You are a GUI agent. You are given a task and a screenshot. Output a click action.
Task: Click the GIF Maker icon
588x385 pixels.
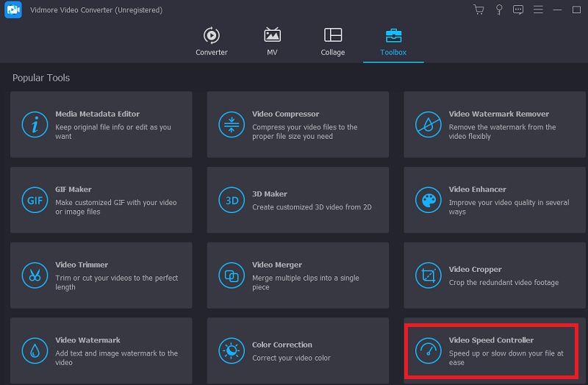35,200
